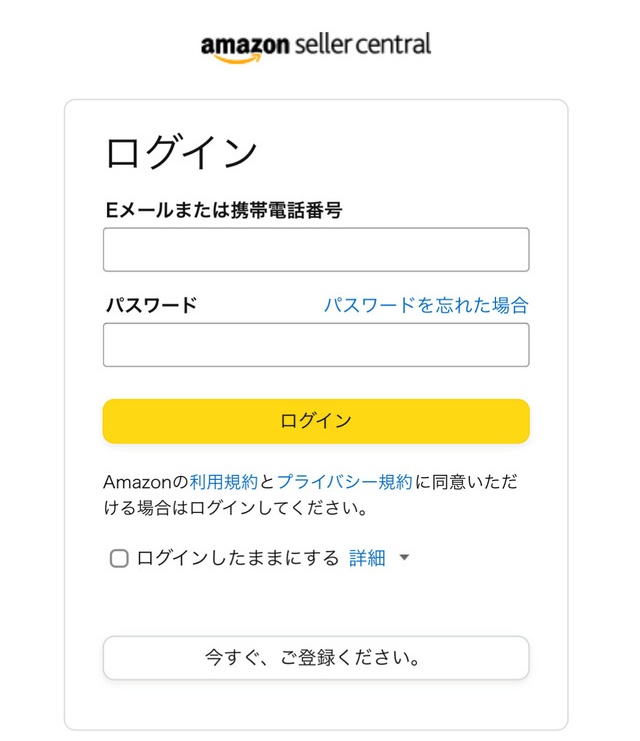The image size is (640, 741).
Task: Click the orange smile arrow under amazon
Action: point(238,59)
